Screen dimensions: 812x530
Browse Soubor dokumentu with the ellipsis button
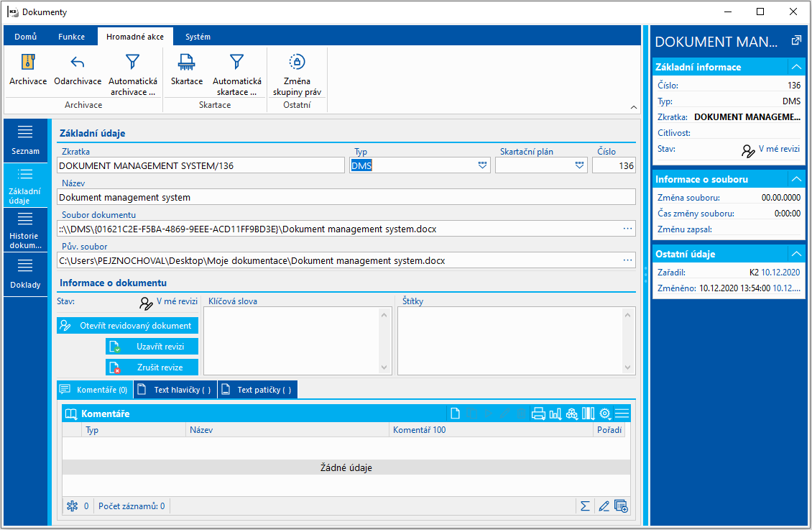pos(627,229)
